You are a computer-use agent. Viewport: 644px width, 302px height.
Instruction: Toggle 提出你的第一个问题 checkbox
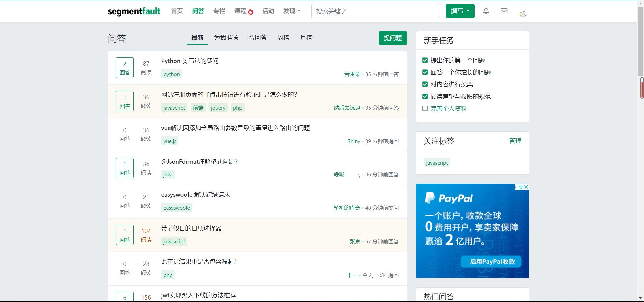425,60
